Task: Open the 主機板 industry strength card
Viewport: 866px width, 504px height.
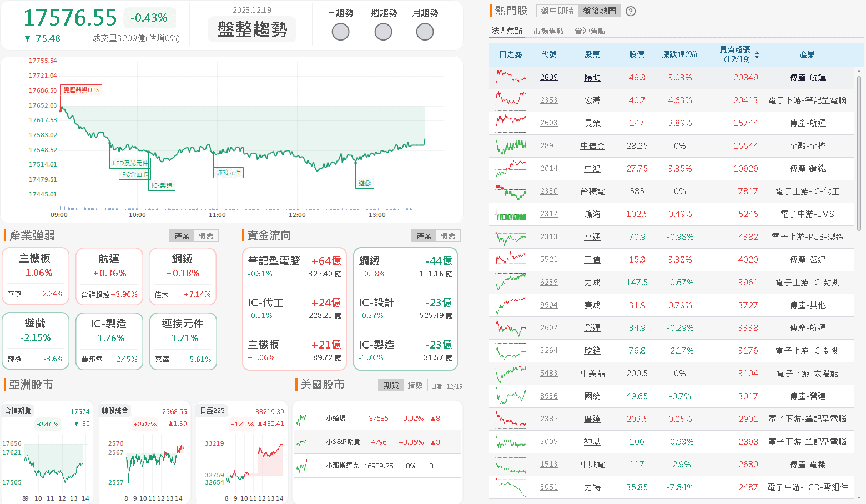Action: click(36, 276)
